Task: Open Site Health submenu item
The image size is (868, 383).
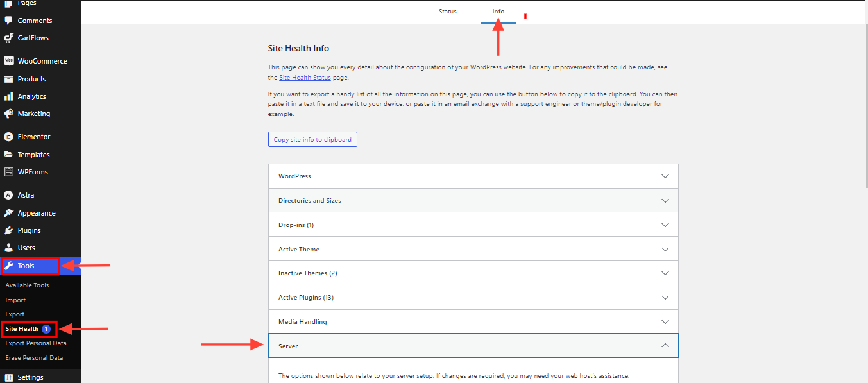Action: [x=22, y=329]
